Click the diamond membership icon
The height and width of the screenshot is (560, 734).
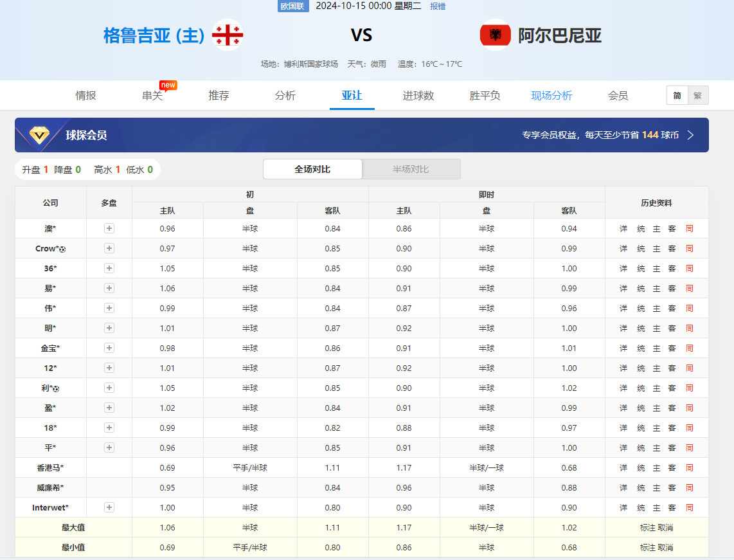(39, 135)
